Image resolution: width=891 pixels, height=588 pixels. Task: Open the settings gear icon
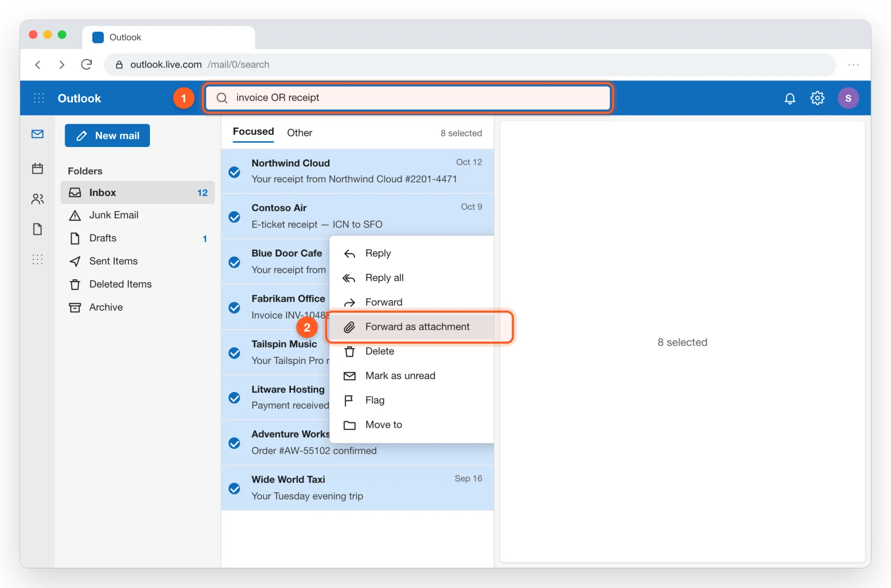(817, 98)
